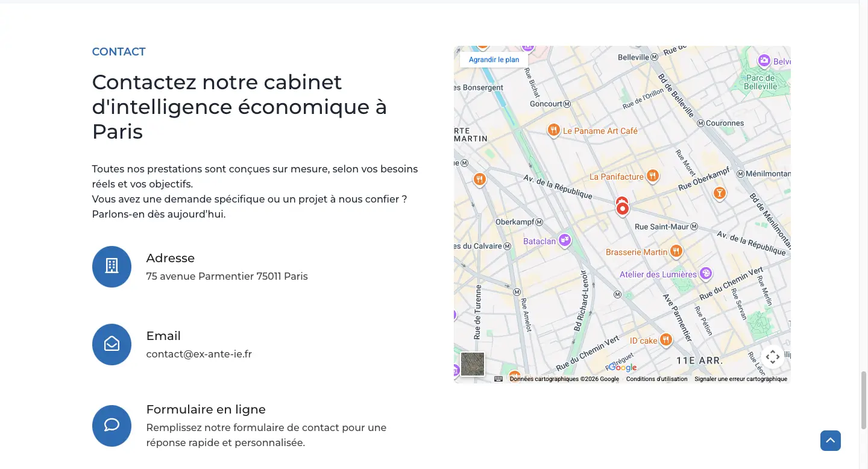Click the Atelier des Lumières marker

[x=706, y=274]
